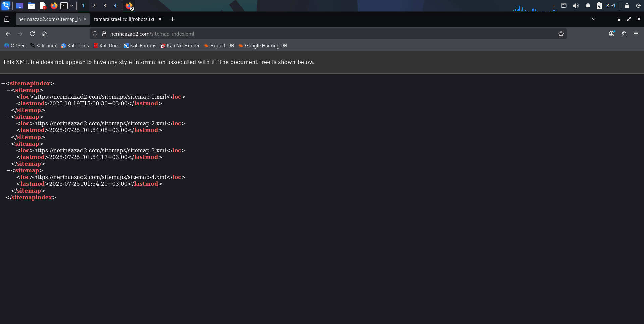644x324 pixels.
Task: Collapse the sitemap-4.xml sitemap node
Action: 8,170
